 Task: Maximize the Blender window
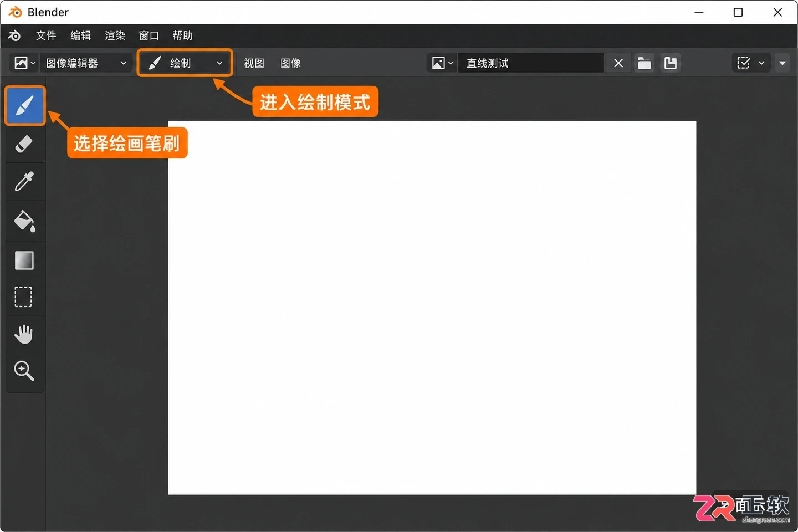(x=738, y=12)
